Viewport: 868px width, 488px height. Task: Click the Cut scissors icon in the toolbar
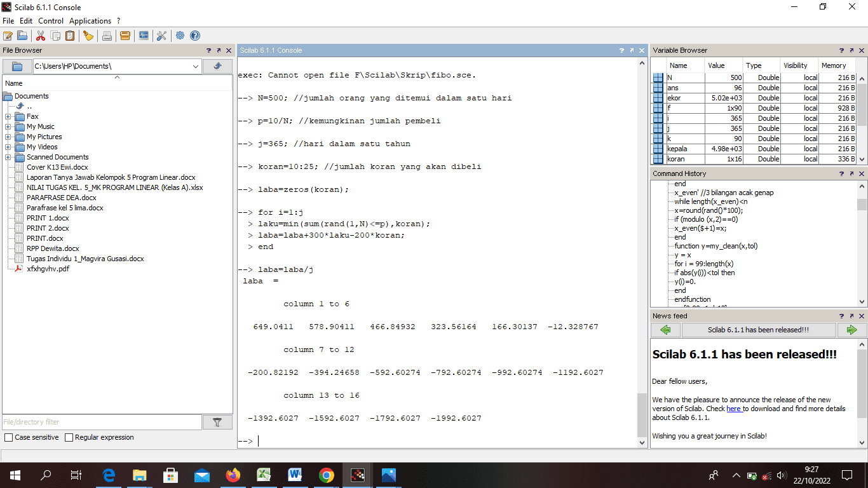[x=41, y=36]
